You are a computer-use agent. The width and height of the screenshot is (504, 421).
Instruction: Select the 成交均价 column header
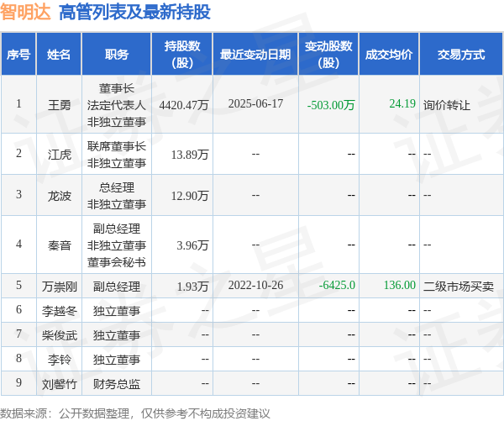(389, 55)
